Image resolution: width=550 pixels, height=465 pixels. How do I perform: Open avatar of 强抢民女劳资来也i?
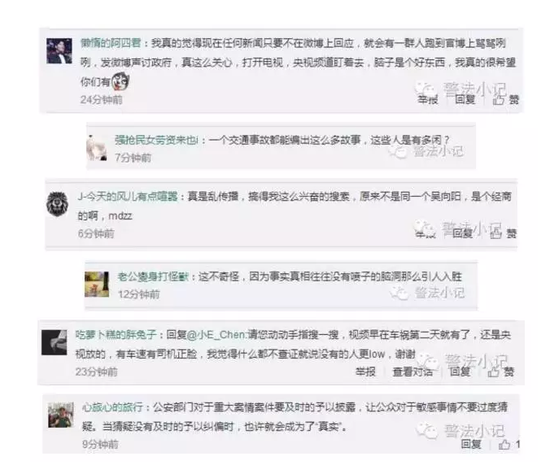point(97,148)
